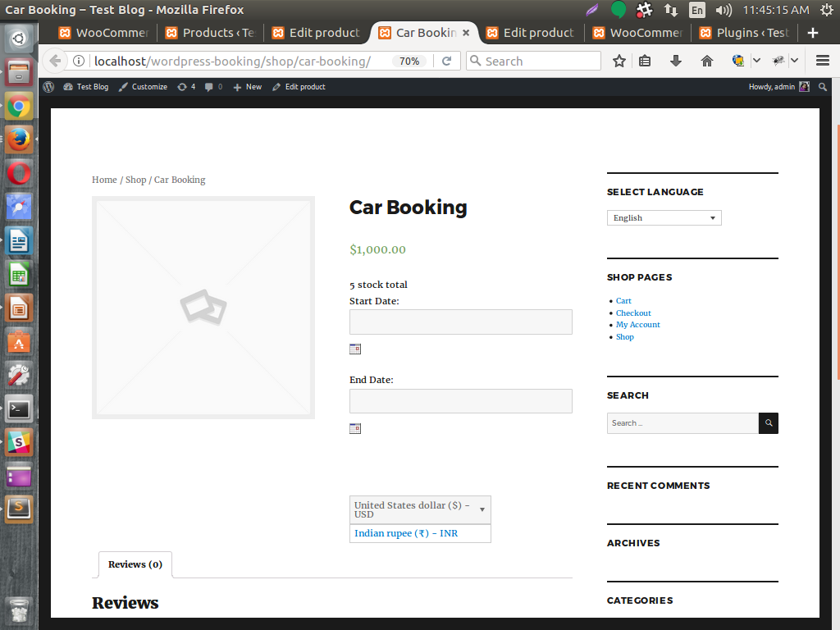The width and height of the screenshot is (840, 630).
Task: Select the Reviews (0) tab
Action: (135, 564)
